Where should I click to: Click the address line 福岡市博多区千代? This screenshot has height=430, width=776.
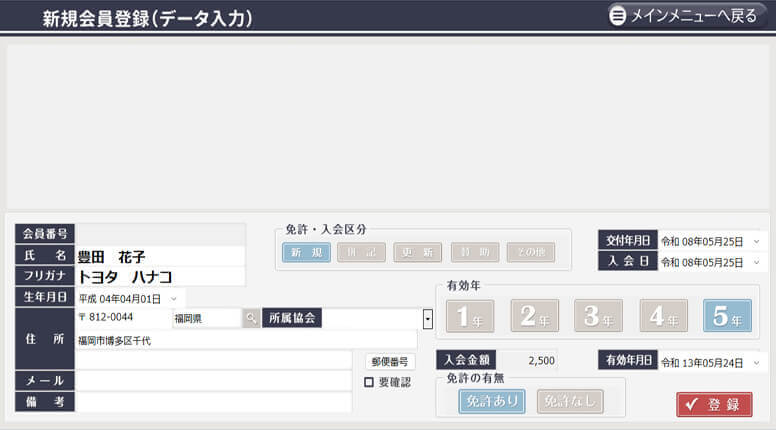point(246,340)
